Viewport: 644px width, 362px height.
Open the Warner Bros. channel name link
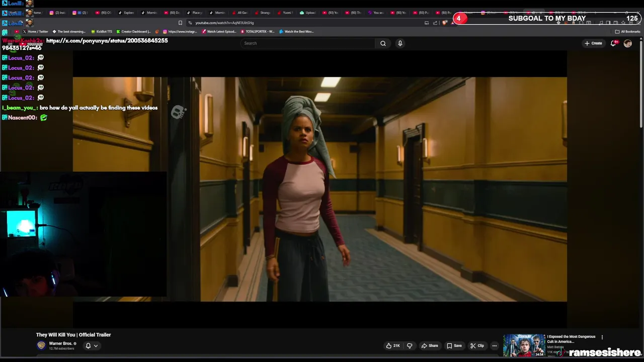[60, 344]
